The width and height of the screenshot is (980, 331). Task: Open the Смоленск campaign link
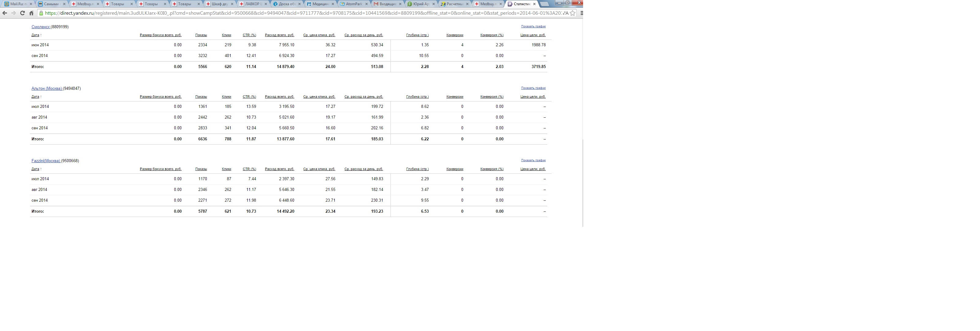[x=40, y=27]
